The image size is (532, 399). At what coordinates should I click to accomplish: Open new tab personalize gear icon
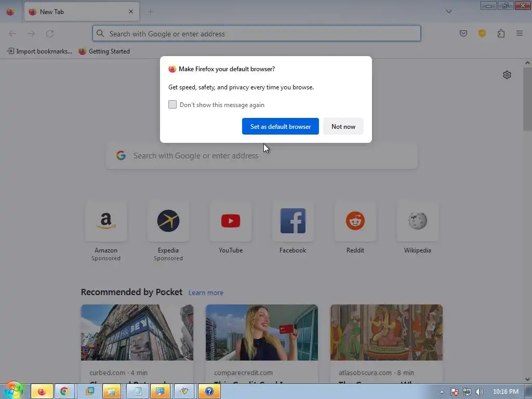[507, 75]
